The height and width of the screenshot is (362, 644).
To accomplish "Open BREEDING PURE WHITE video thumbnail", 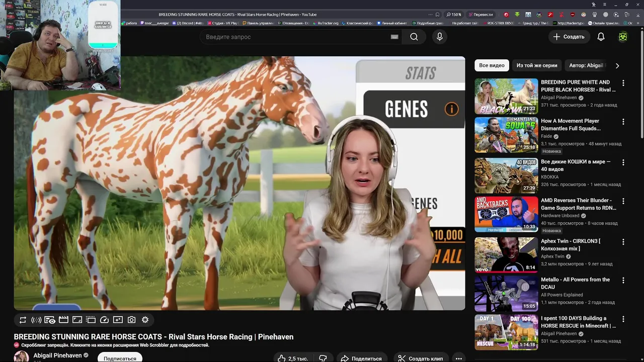I will point(506,96).
